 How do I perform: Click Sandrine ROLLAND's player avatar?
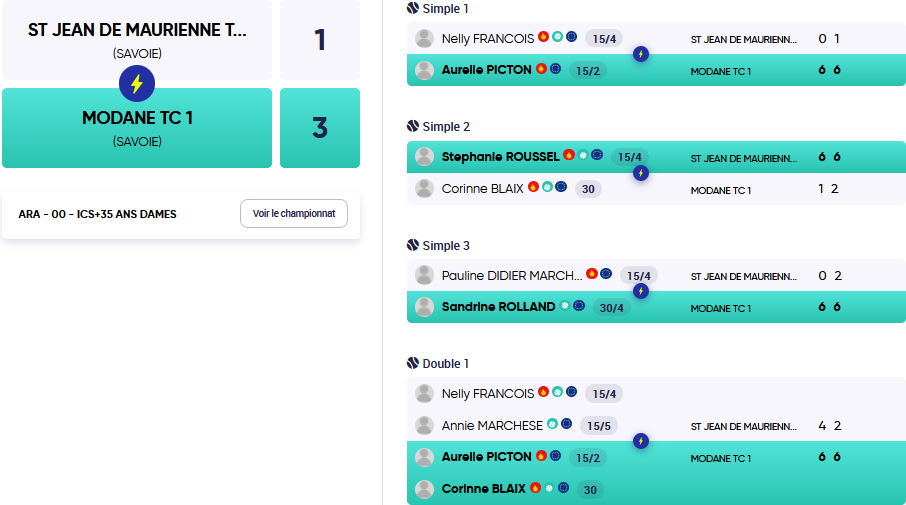click(x=424, y=307)
